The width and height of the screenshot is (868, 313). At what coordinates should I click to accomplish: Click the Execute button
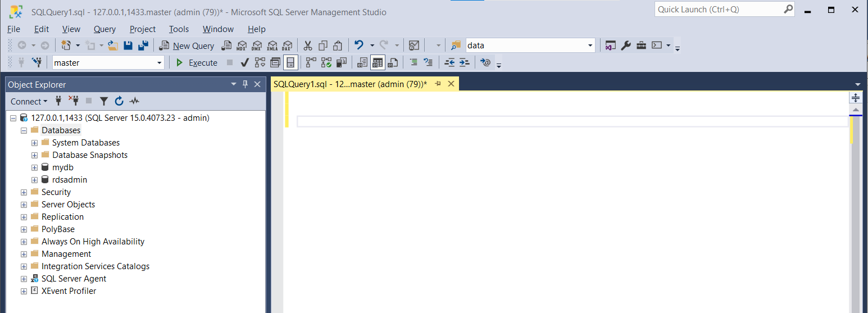tap(197, 62)
